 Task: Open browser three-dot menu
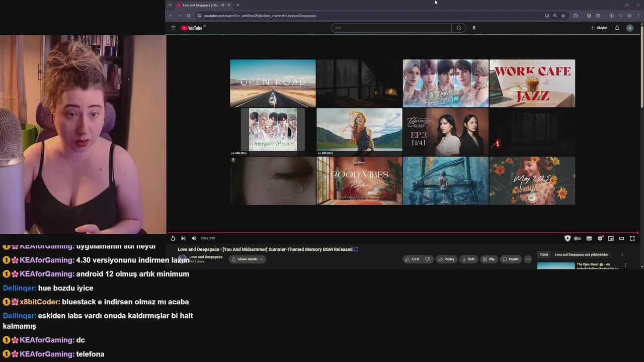[638, 16]
